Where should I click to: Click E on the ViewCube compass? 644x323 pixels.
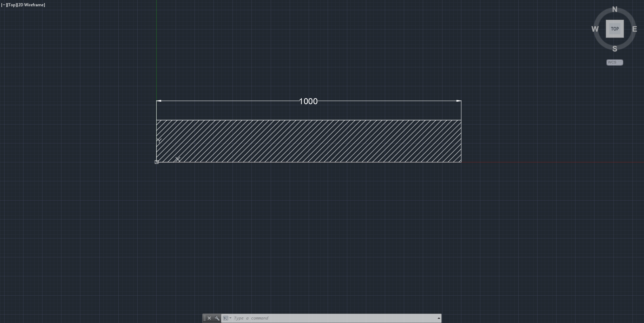coord(635,29)
